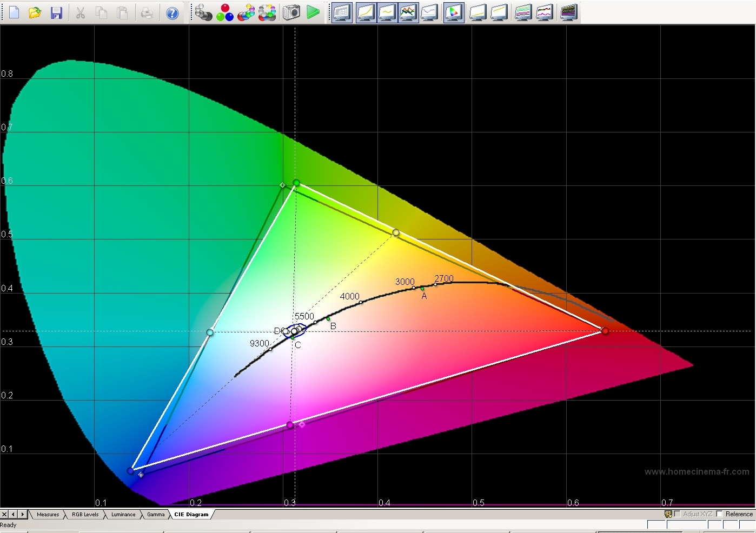756x533 pixels.
Task: Switch to the Gamma tab
Action: (156, 515)
